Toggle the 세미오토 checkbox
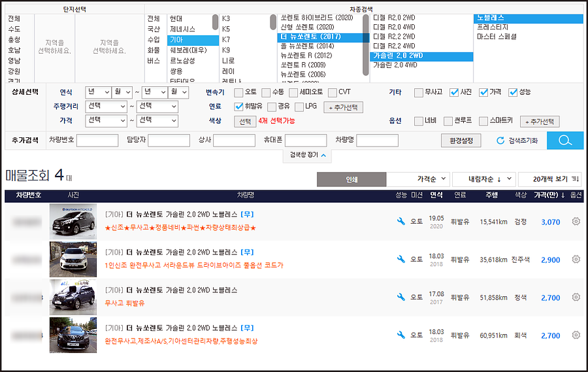This screenshot has height=372, width=588. coord(293,92)
